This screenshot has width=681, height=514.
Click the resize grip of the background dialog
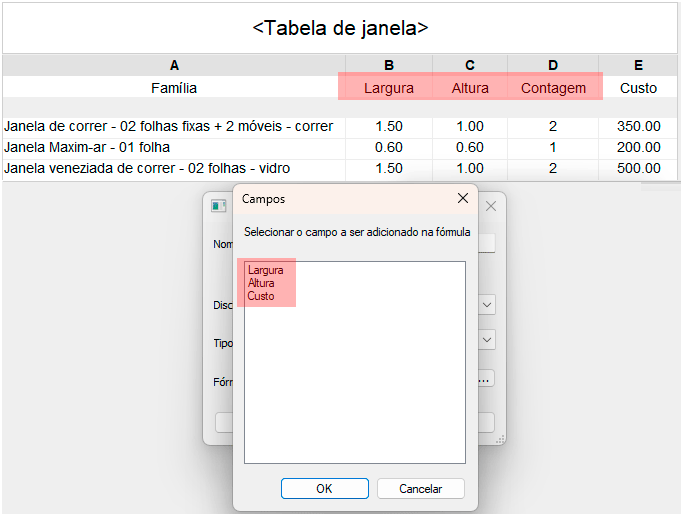coord(500,439)
